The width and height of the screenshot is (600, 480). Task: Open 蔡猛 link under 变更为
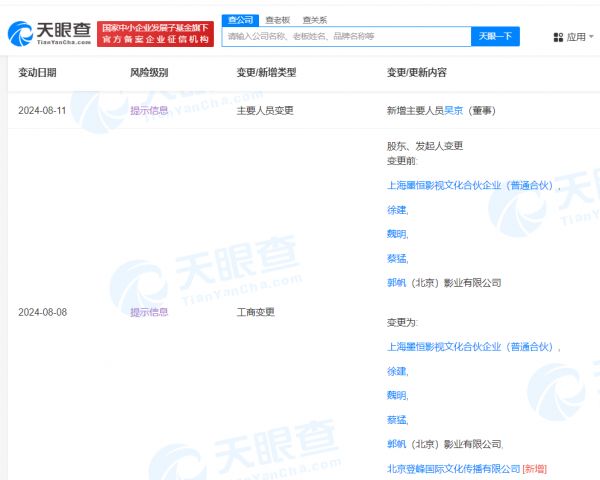[x=396, y=420]
